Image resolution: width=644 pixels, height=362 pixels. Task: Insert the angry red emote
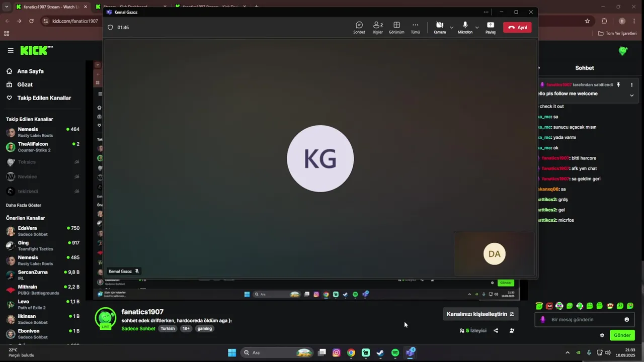coord(549,306)
